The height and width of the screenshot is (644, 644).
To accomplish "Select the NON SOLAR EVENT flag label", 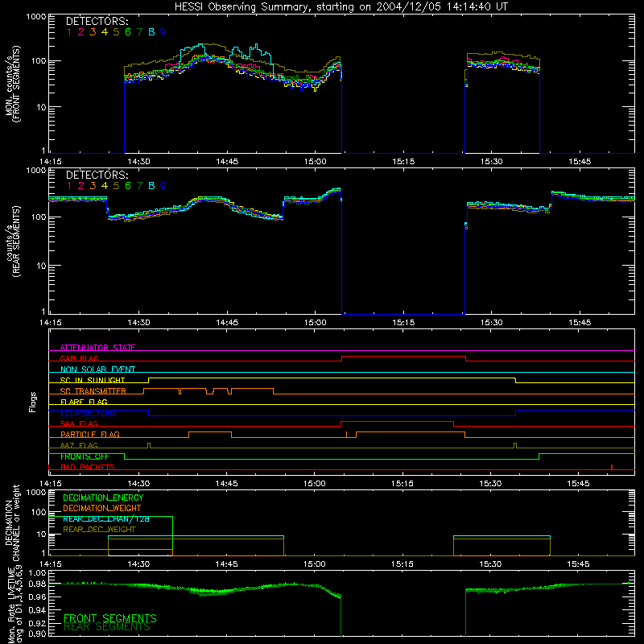I will (x=97, y=369).
